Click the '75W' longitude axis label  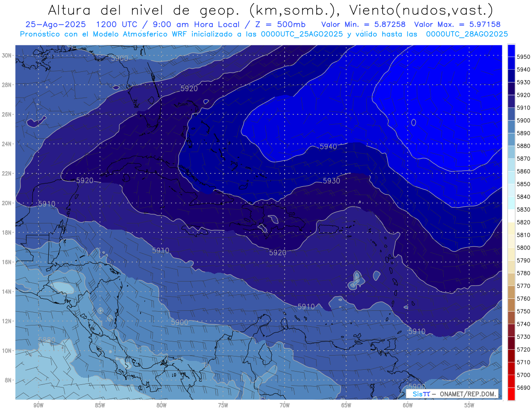(223, 406)
